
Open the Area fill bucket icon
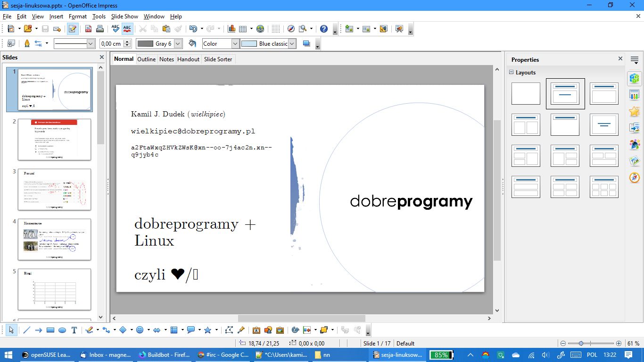(x=192, y=43)
